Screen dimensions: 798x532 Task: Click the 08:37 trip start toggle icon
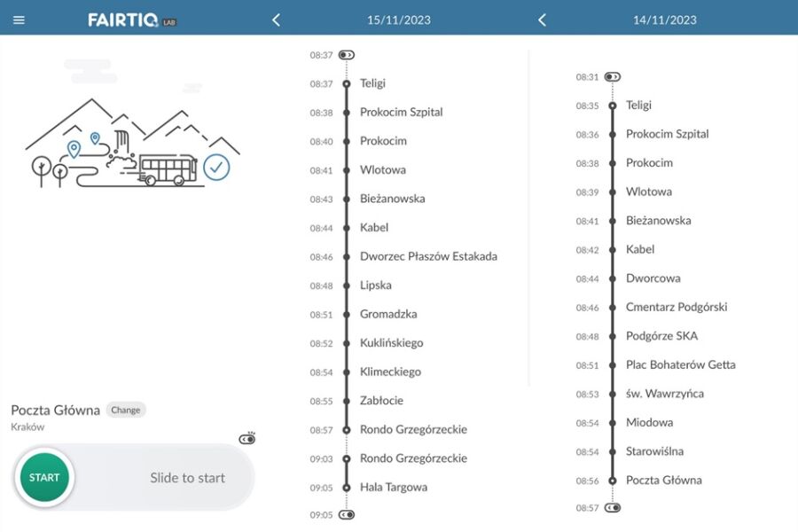click(347, 55)
